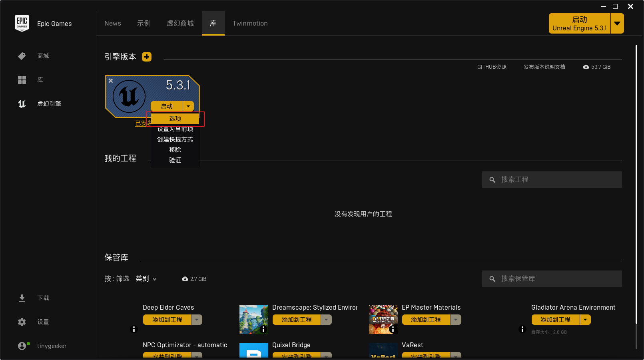Show info for Gladiator Arena Environment

pos(522,329)
